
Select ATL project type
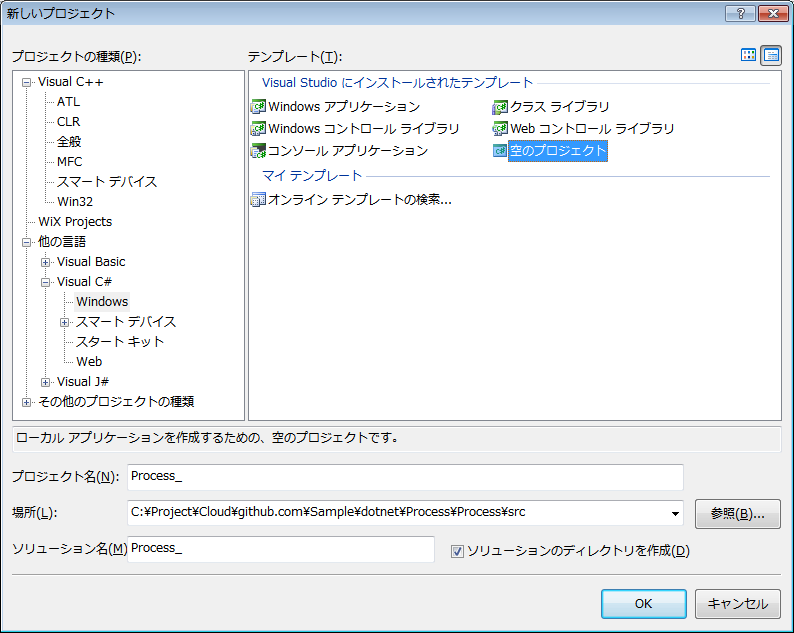click(x=68, y=102)
